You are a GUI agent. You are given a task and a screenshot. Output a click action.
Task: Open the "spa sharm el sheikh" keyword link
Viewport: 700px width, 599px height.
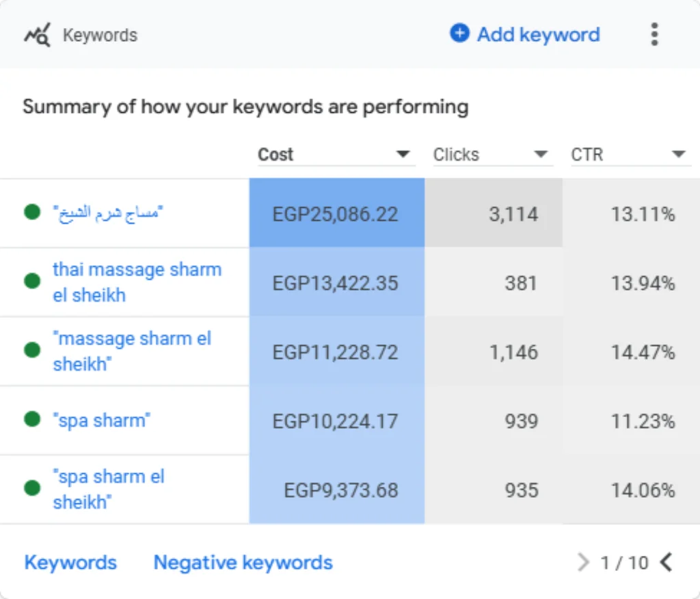(x=109, y=489)
